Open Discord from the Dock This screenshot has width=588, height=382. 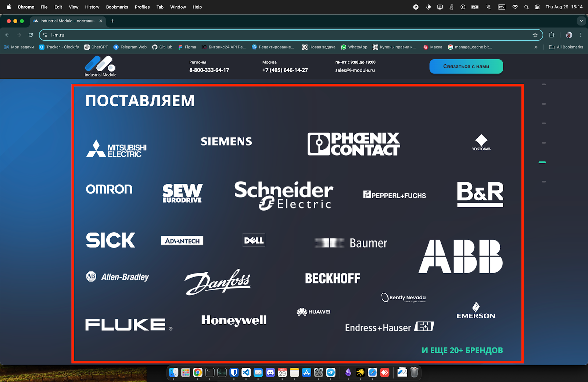coord(270,372)
